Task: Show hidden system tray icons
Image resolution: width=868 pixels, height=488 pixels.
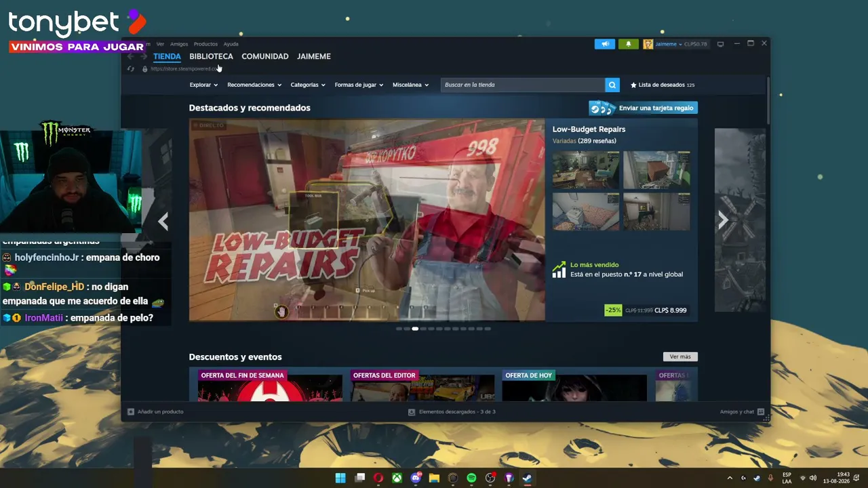Action: click(730, 478)
